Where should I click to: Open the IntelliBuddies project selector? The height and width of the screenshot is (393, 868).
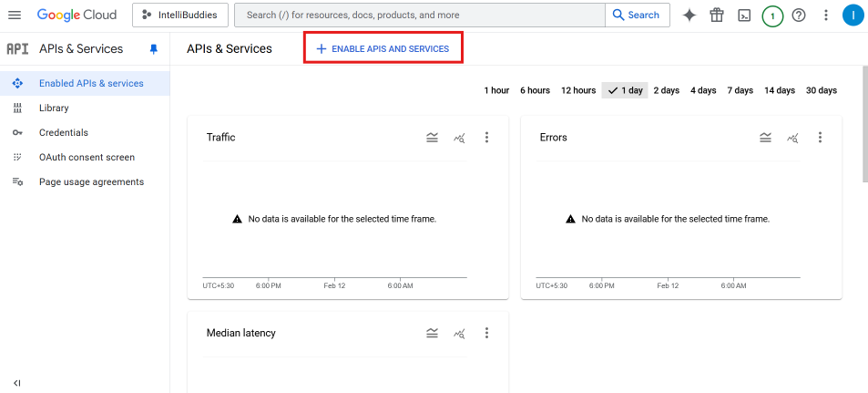pyautogui.click(x=180, y=15)
